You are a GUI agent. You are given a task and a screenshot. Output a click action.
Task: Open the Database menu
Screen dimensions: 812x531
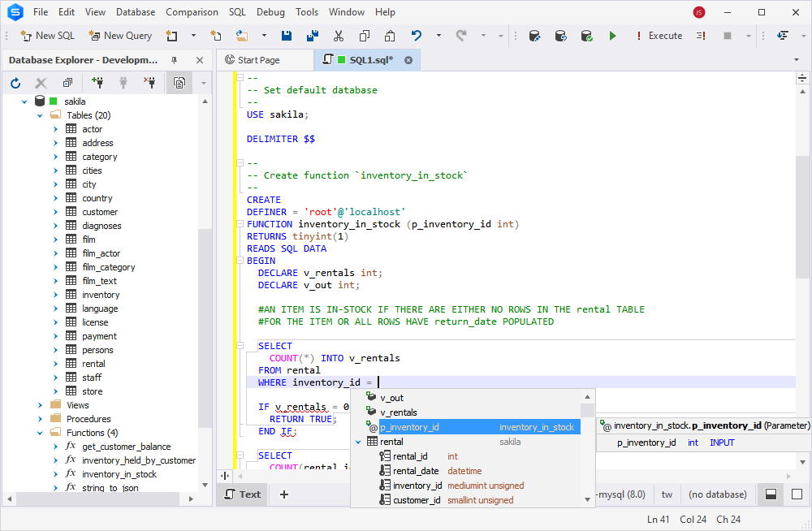135,11
